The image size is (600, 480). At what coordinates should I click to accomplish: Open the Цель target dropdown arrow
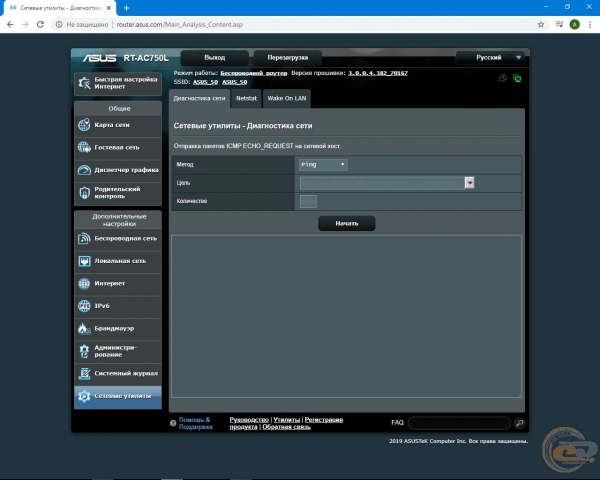coord(469,183)
